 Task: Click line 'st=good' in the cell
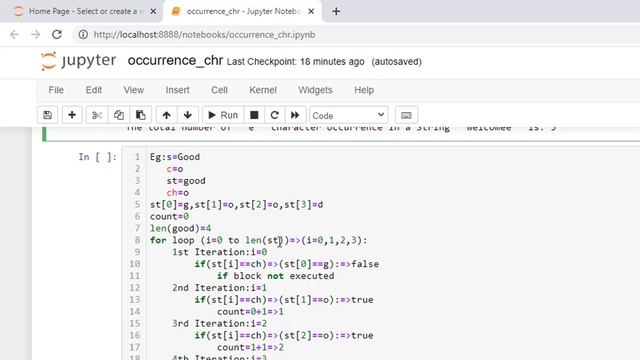(x=186, y=180)
